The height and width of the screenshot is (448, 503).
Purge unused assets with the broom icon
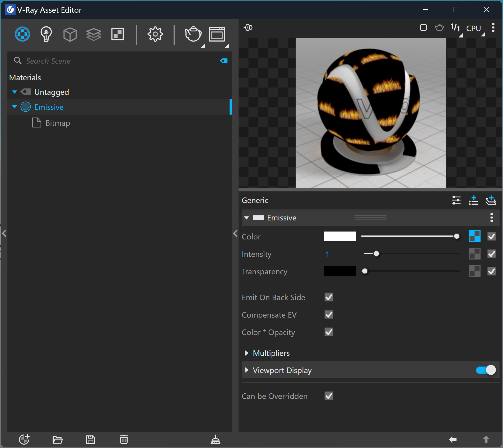[x=216, y=440]
